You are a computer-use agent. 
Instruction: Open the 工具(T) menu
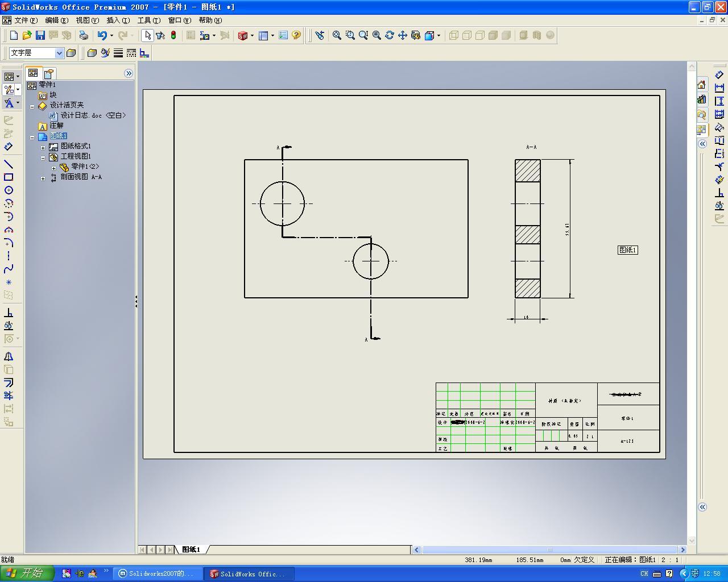click(x=149, y=20)
